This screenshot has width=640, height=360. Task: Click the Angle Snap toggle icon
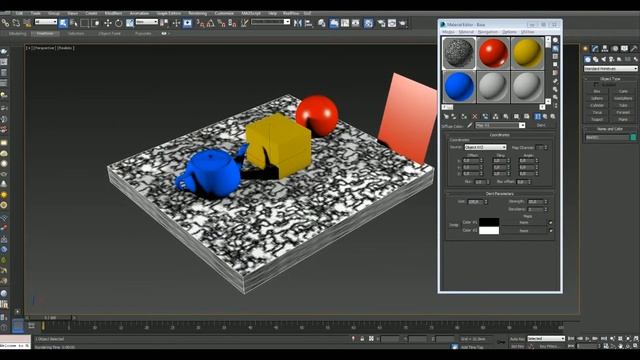[210, 23]
